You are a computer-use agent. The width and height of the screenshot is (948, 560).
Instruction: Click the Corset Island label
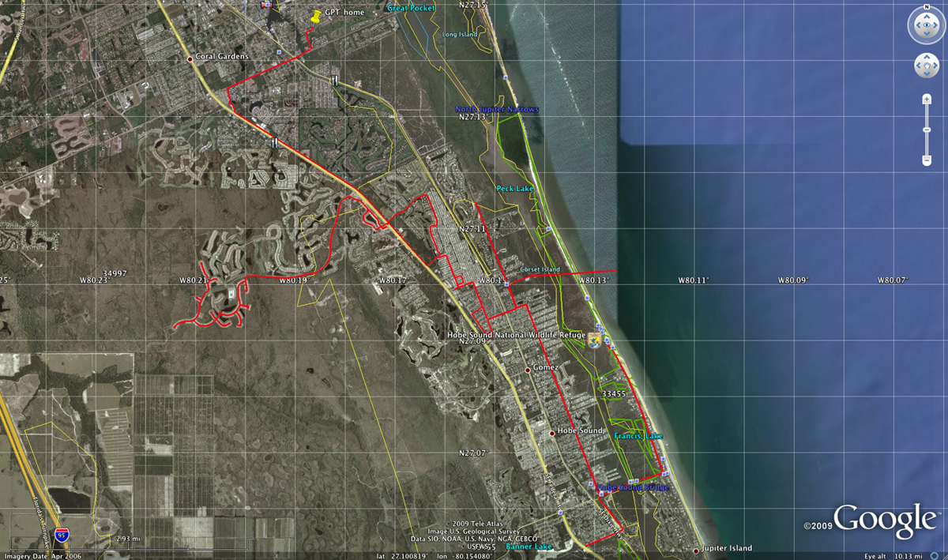(540, 269)
